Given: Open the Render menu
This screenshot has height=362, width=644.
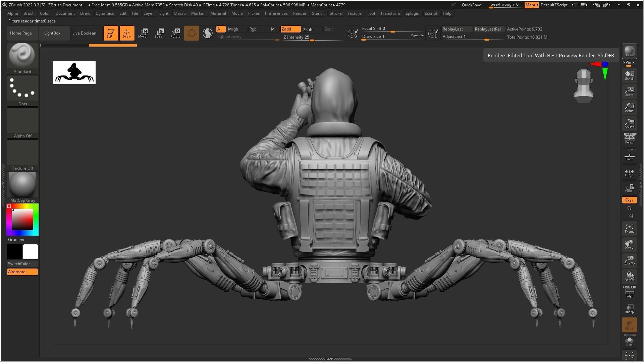Looking at the screenshot, I should click(x=300, y=13).
